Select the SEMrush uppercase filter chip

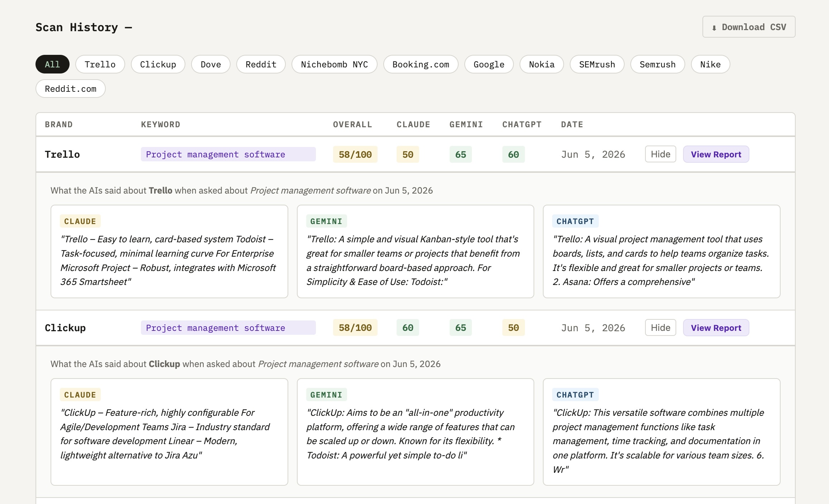coord(597,65)
